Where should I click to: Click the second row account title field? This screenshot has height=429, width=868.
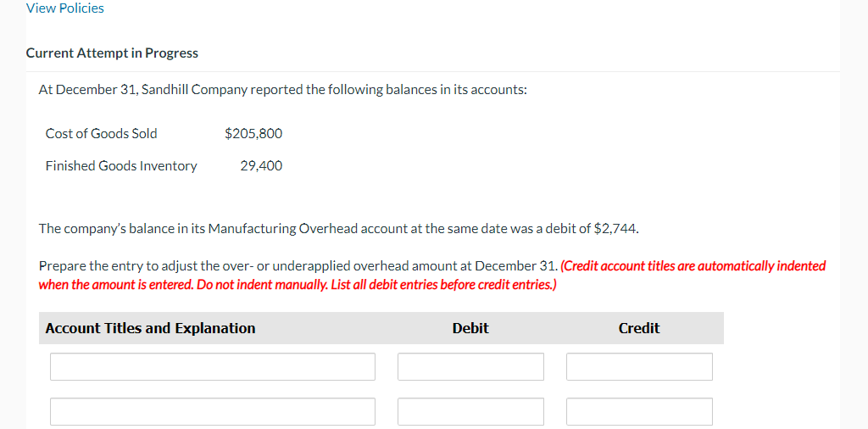click(212, 411)
